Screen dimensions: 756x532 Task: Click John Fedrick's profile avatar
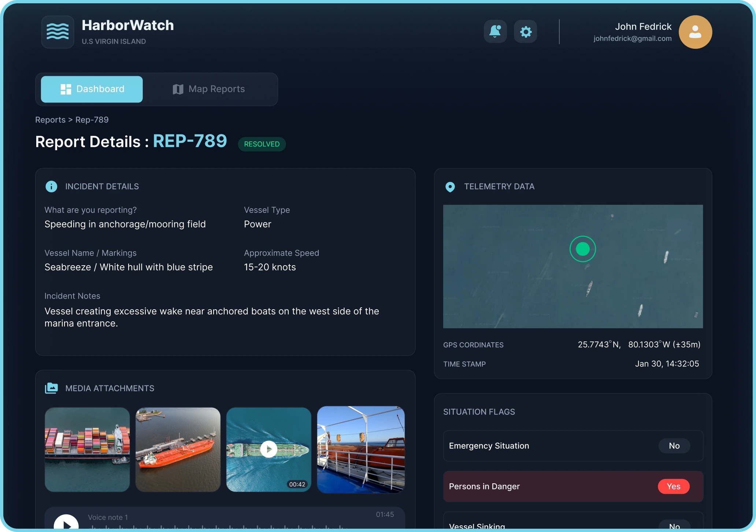click(x=695, y=32)
